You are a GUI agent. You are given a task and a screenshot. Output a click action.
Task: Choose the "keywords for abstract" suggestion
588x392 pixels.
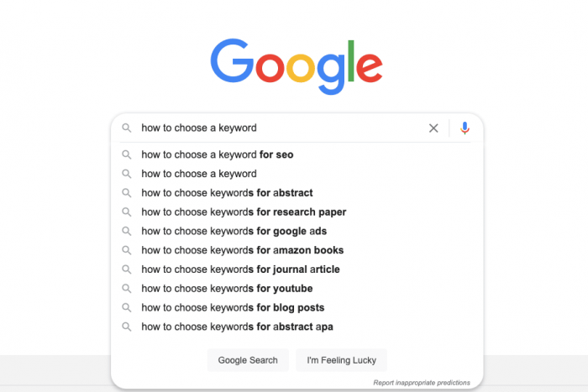[x=297, y=193]
